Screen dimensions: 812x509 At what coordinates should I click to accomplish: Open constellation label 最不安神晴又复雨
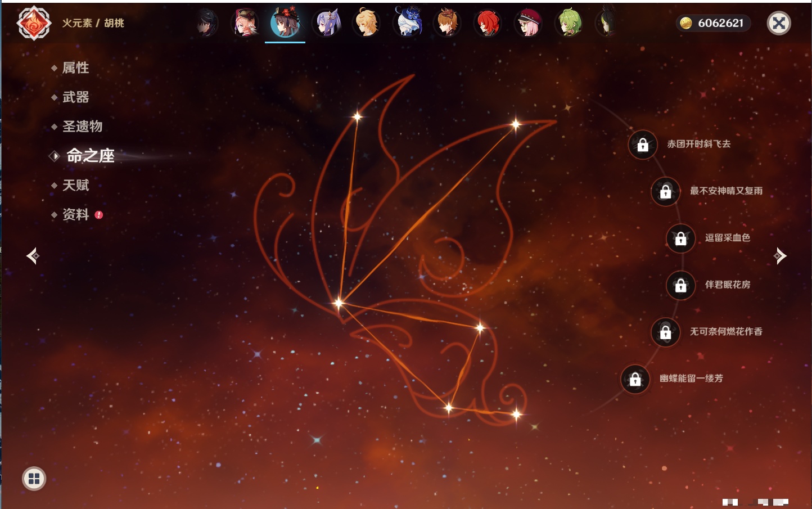[727, 191]
